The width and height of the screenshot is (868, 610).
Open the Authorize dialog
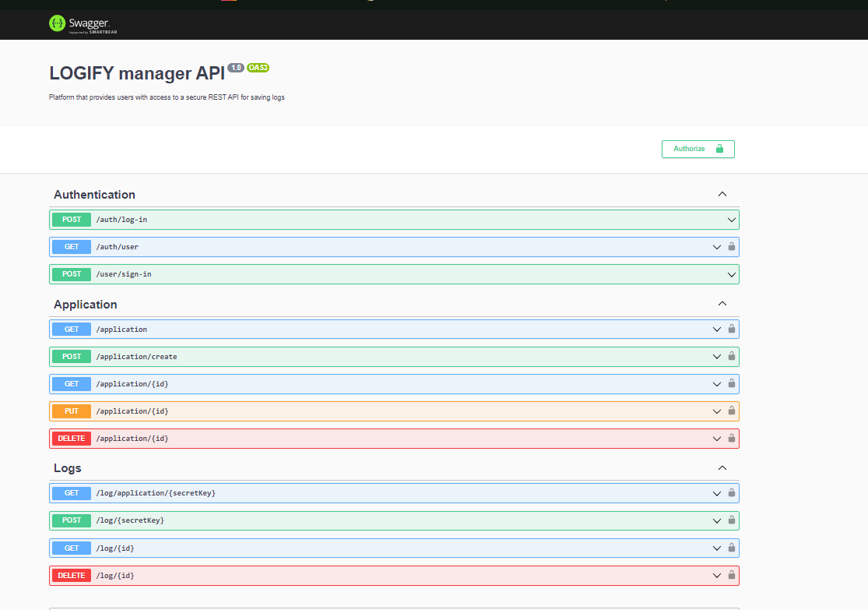(x=698, y=149)
